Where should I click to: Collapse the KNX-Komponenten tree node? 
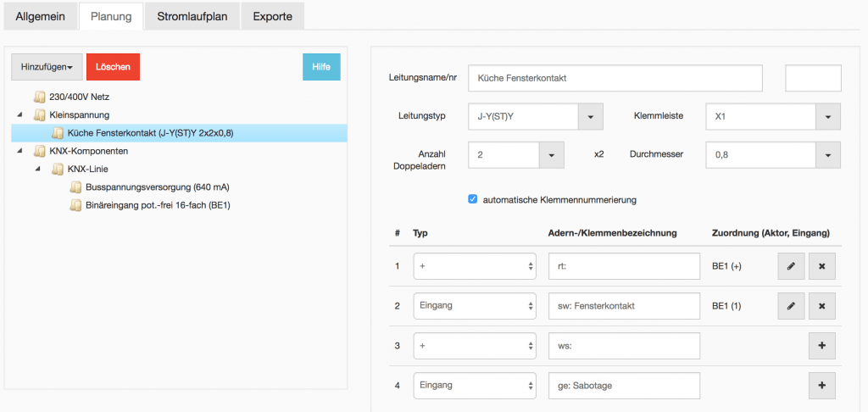coord(20,151)
